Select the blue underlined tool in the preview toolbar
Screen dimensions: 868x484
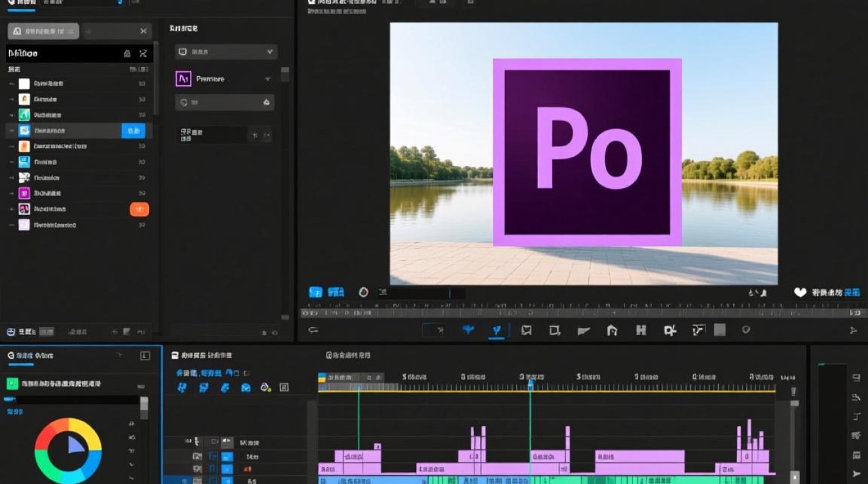497,330
